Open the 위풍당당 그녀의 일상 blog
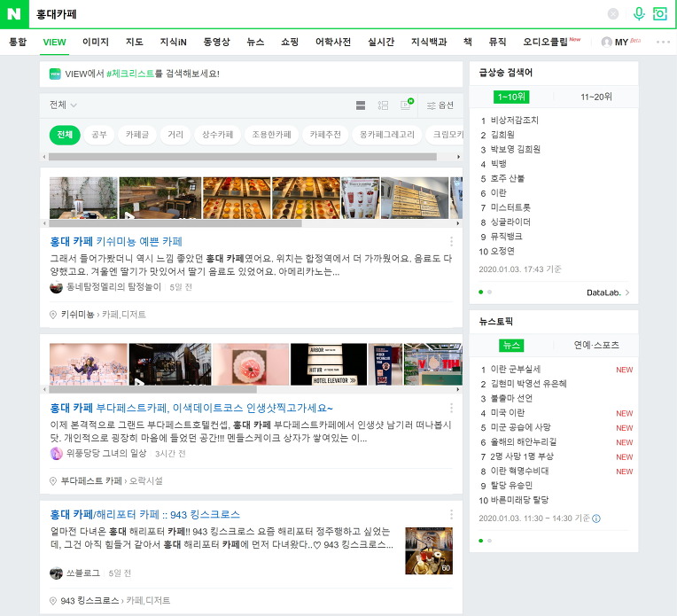This screenshot has width=677, height=616. pyautogui.click(x=106, y=453)
